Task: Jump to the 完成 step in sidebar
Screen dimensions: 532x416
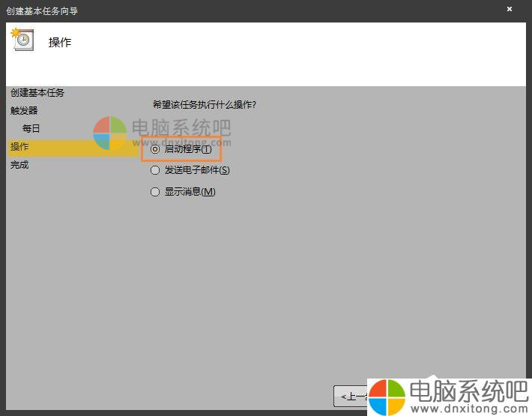Action: pyautogui.click(x=19, y=165)
